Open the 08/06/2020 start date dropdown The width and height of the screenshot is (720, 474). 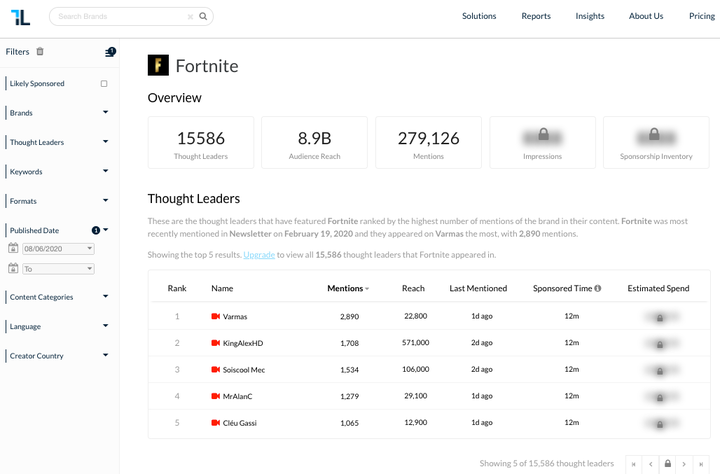point(58,248)
